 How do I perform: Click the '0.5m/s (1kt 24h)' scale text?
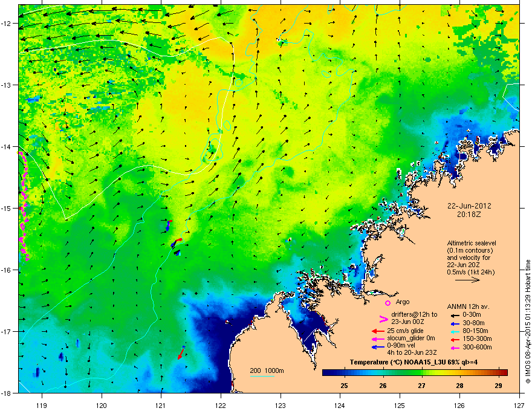[470, 272]
